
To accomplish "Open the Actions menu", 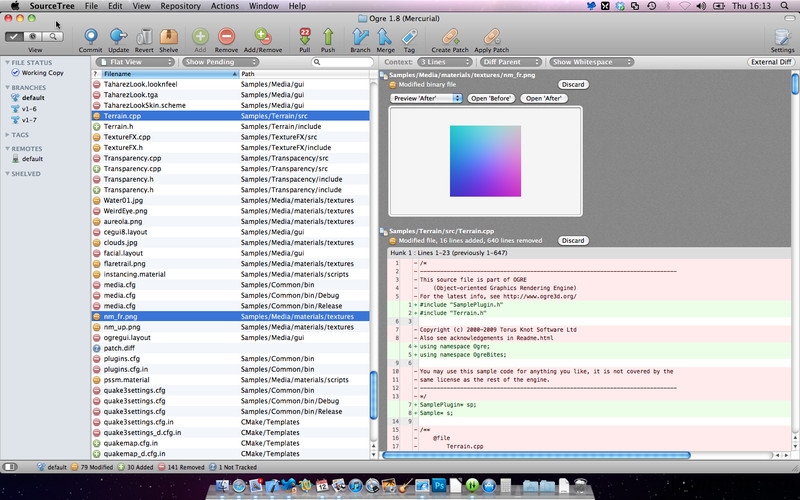I will [x=224, y=6].
